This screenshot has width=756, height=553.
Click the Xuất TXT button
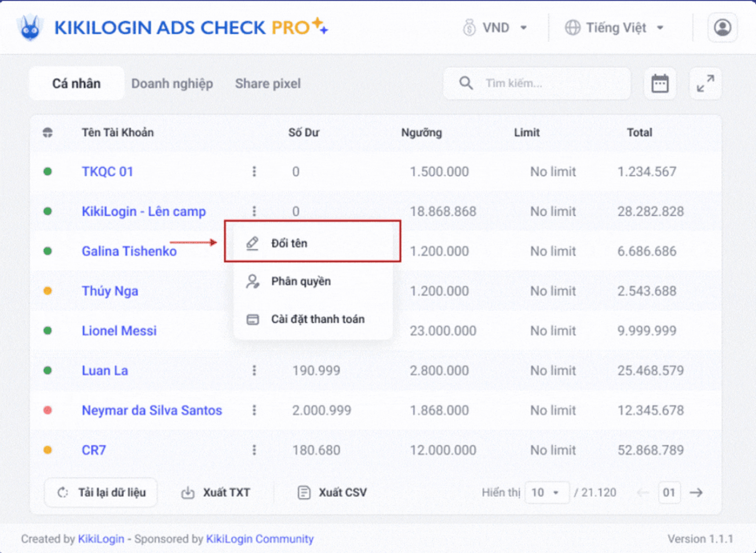coord(215,493)
